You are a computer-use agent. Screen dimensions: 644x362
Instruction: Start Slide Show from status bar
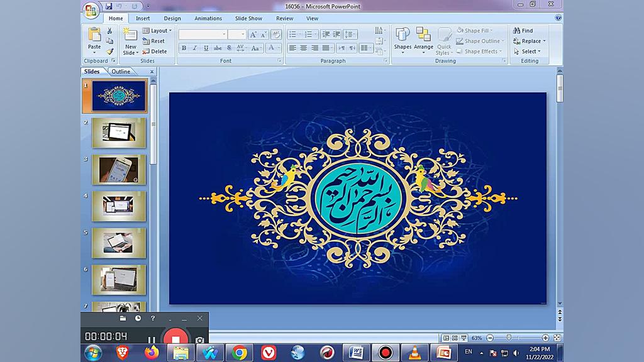click(x=464, y=337)
